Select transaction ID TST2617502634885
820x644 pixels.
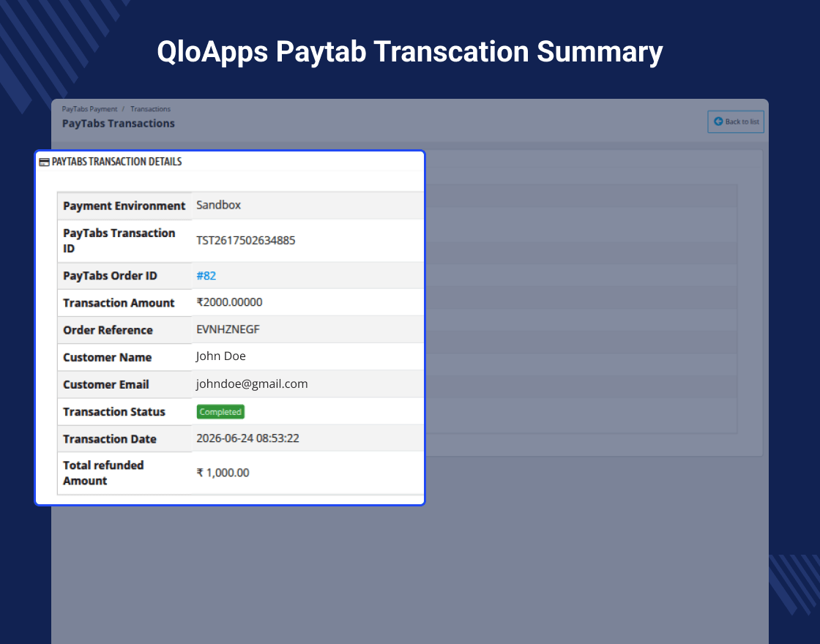coord(246,241)
